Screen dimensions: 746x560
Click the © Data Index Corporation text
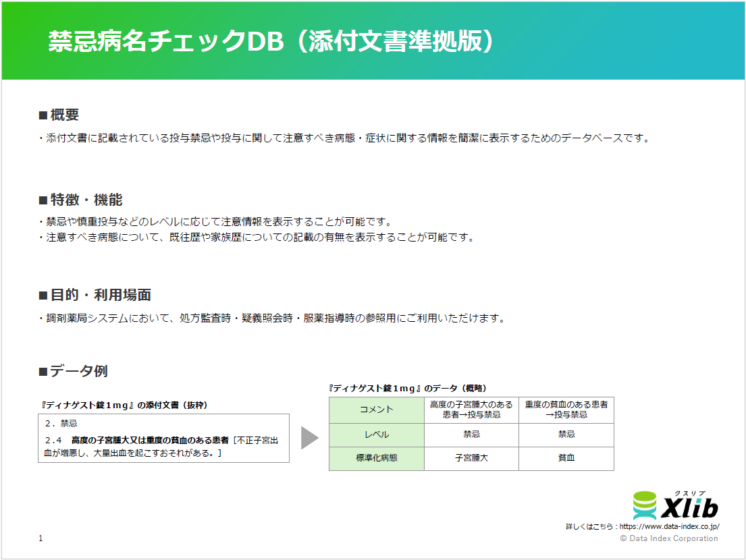(668, 538)
